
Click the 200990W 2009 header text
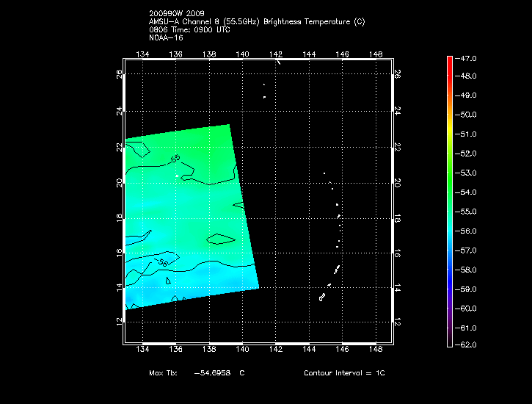click(x=178, y=14)
